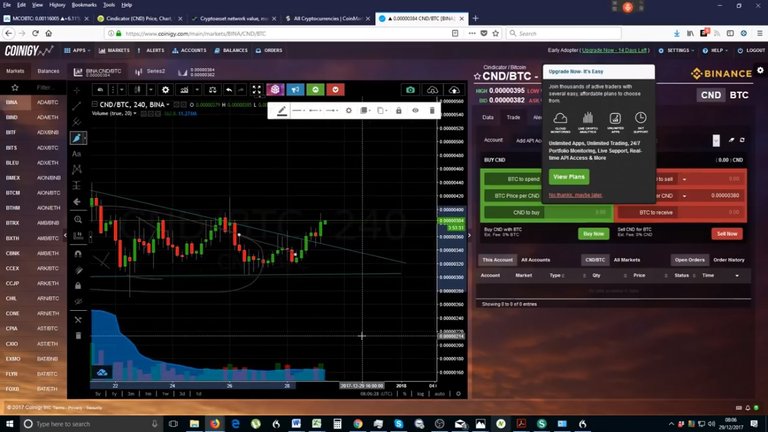Toggle drawing visibility eye in floating toolbar

(x=415, y=111)
